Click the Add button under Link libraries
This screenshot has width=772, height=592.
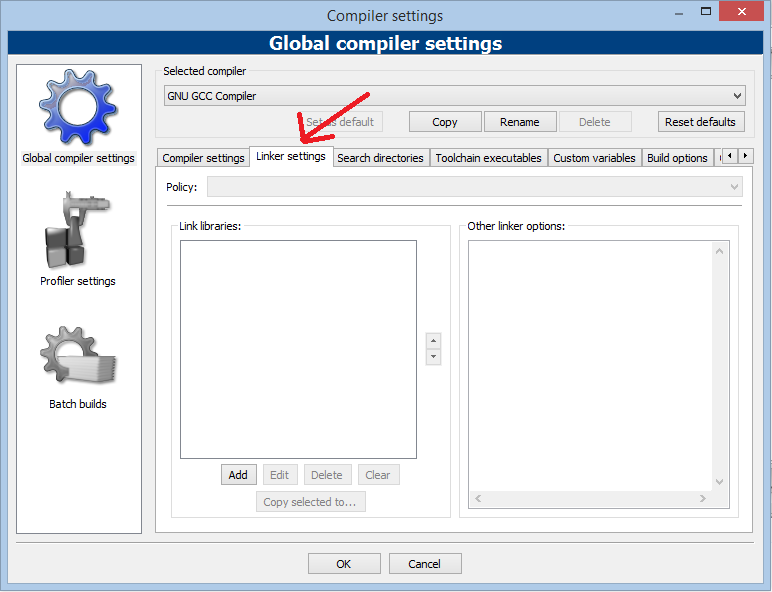pos(238,475)
